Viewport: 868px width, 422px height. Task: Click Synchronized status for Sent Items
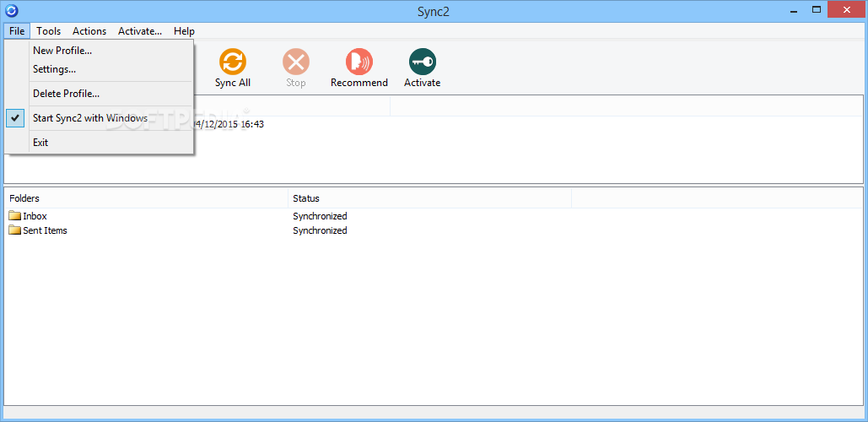320,230
